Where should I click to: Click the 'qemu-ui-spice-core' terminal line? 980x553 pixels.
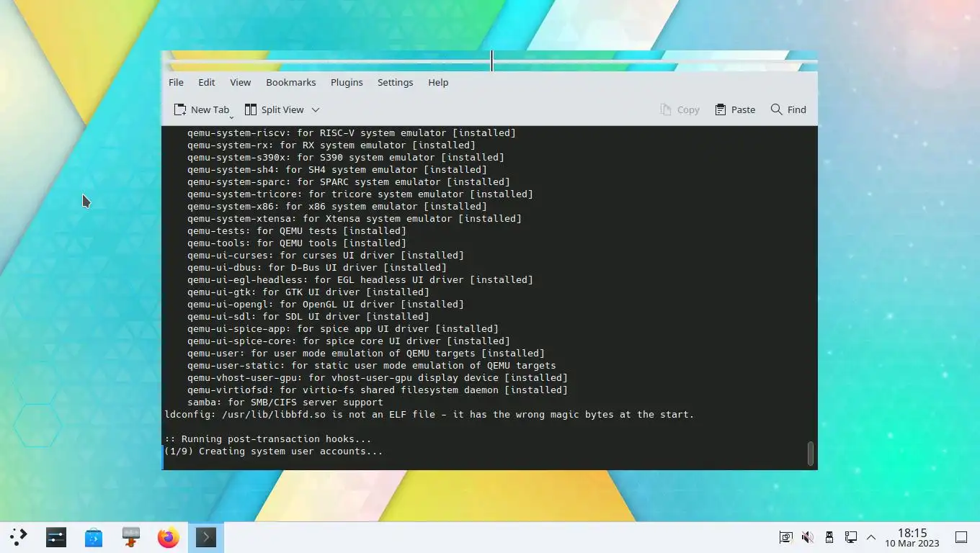tap(349, 341)
